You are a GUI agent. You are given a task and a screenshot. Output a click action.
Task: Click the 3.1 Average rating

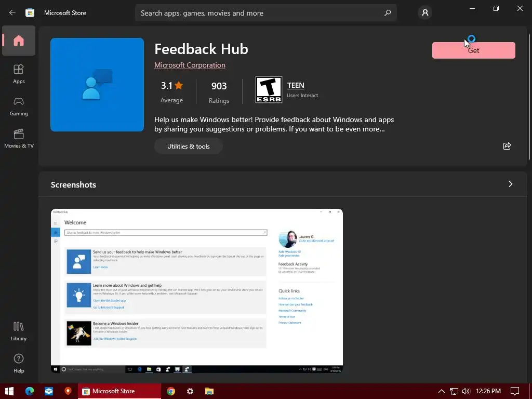tap(171, 92)
